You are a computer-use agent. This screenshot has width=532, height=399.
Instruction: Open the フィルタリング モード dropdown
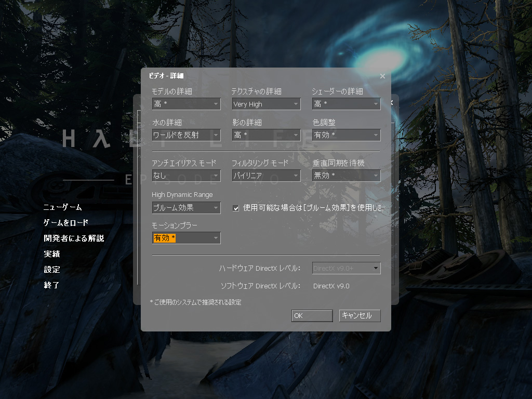(x=267, y=176)
